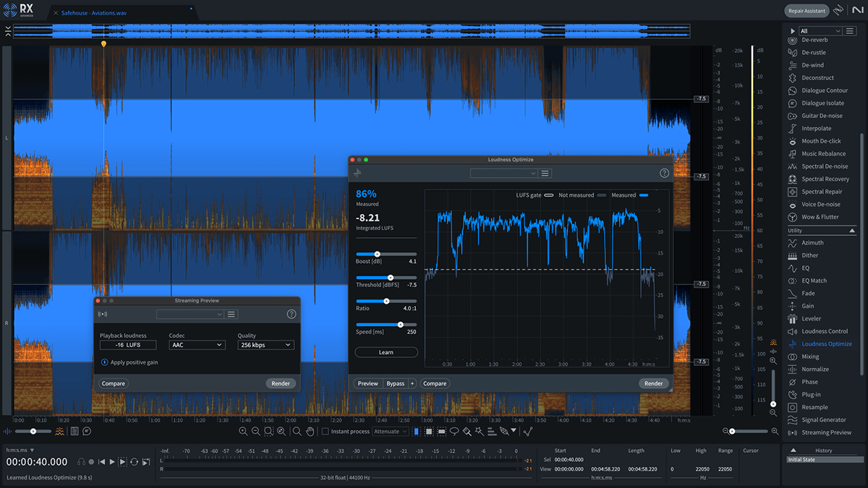This screenshot has width=868, height=488.
Task: Open Streaming Preview preset dropdown
Action: tap(190, 314)
